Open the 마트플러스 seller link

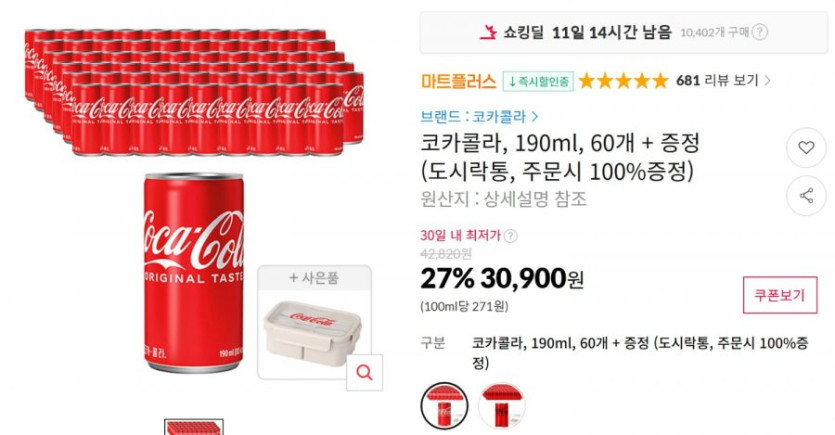459,81
